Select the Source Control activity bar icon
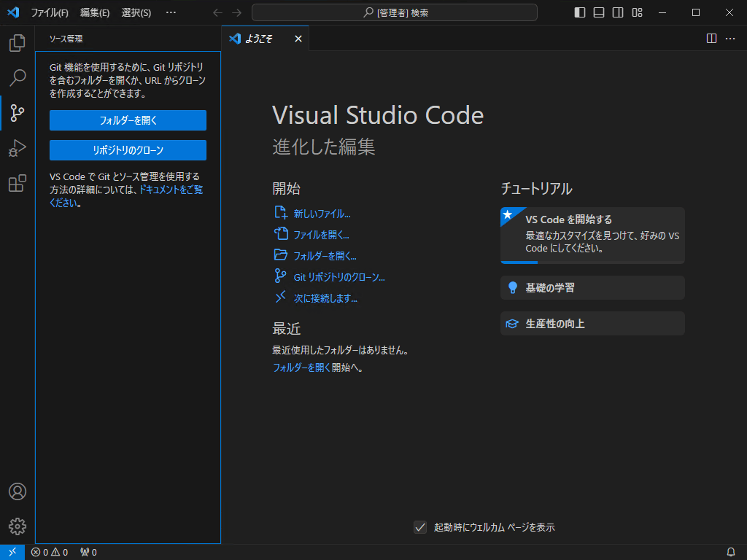 pos(18,113)
